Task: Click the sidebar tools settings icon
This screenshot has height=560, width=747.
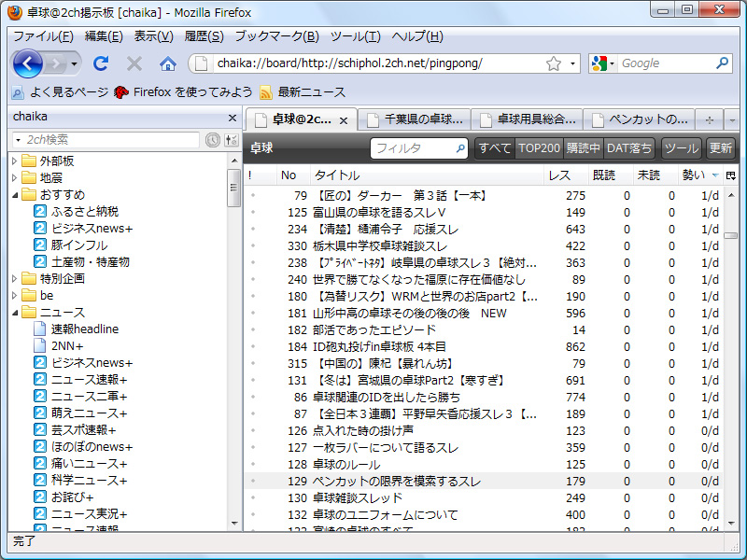Action: 231,139
